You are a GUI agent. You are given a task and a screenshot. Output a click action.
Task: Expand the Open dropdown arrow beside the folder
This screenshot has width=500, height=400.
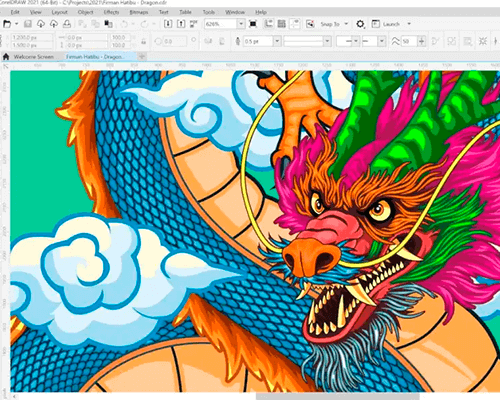tap(16, 24)
